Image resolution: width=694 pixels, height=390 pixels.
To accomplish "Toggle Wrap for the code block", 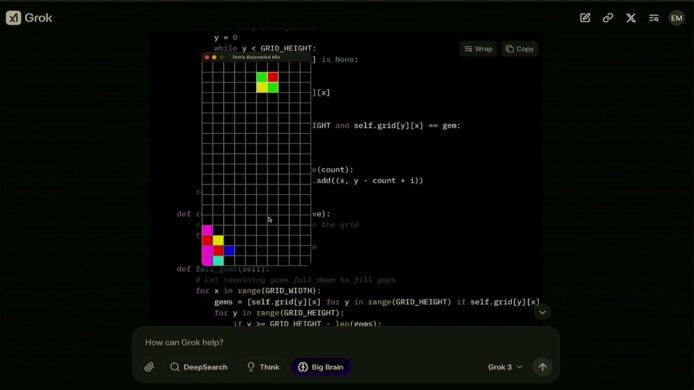I will click(x=478, y=49).
